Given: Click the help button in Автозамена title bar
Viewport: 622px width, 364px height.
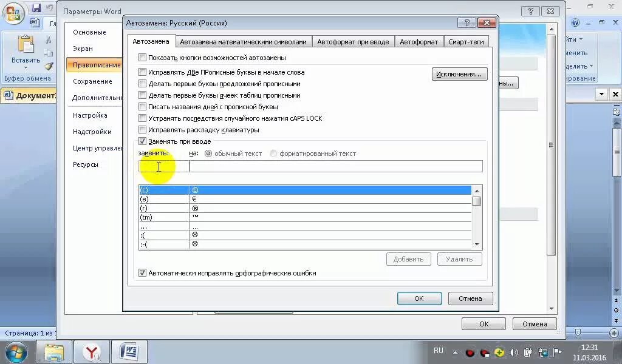Looking at the screenshot, I should coord(466,23).
